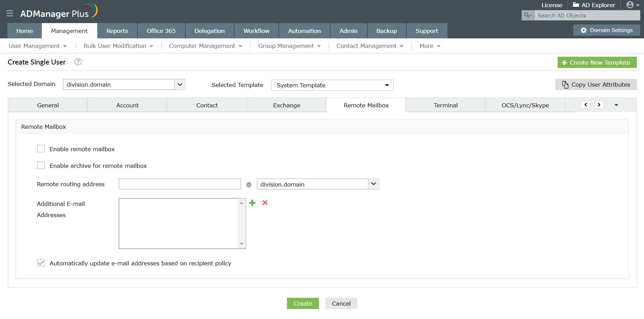Expand the Contact Management menu
The image size is (644, 319).
[370, 46]
